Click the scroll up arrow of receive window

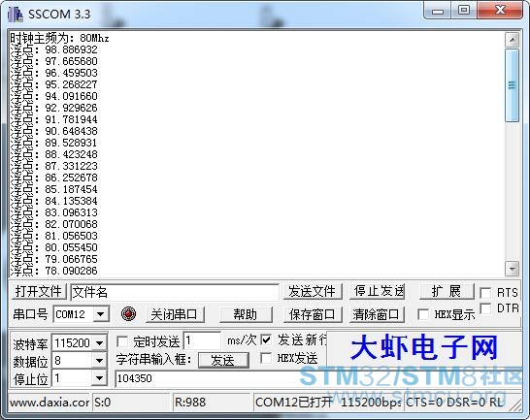pos(513,40)
